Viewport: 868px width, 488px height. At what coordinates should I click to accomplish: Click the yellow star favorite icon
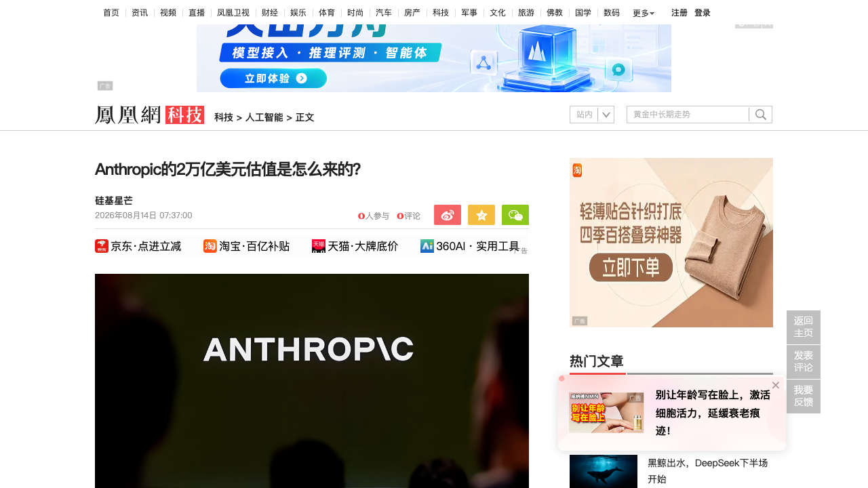coord(481,215)
